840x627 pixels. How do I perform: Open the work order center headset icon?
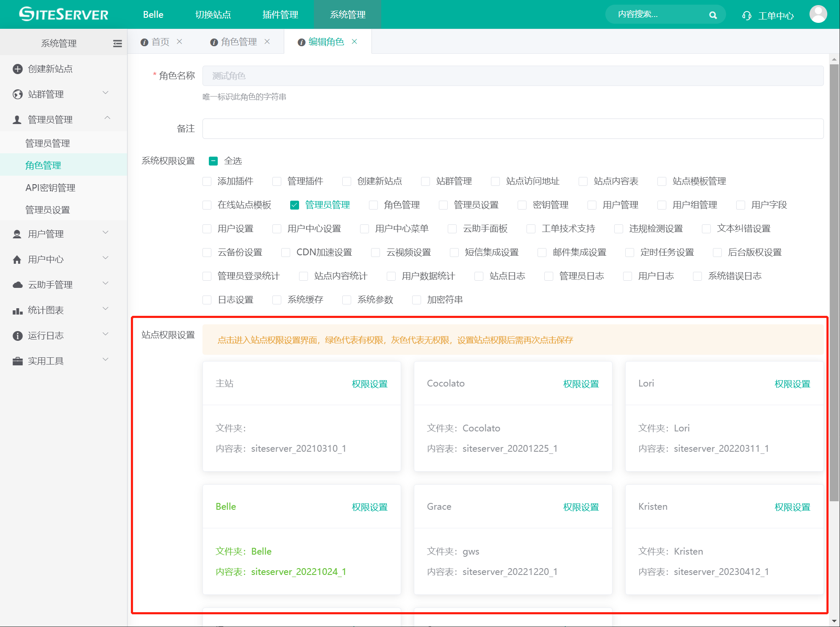point(746,16)
